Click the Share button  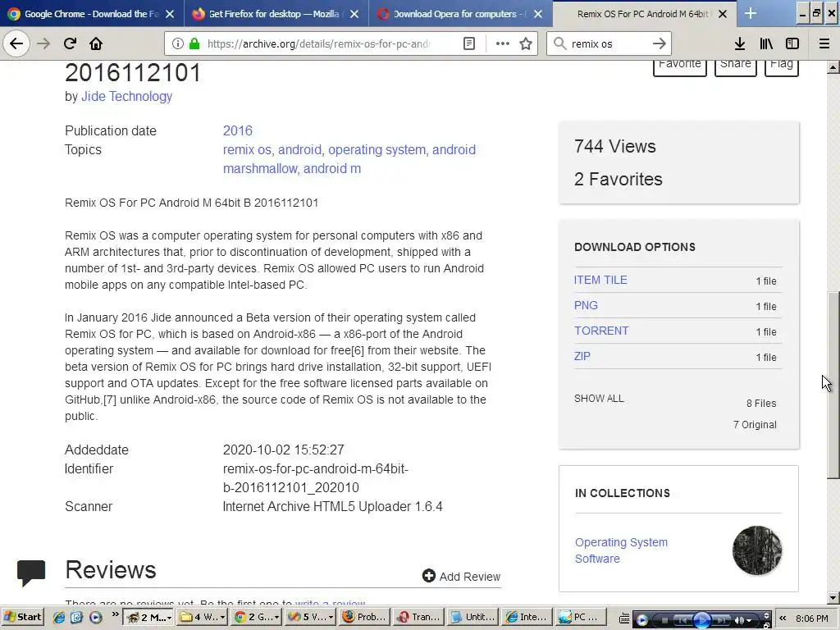pos(736,66)
